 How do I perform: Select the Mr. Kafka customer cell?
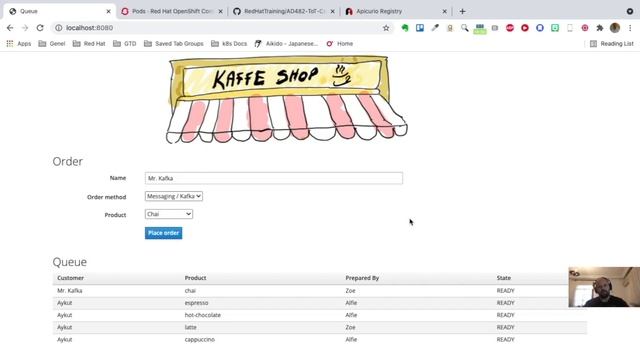click(x=70, y=291)
